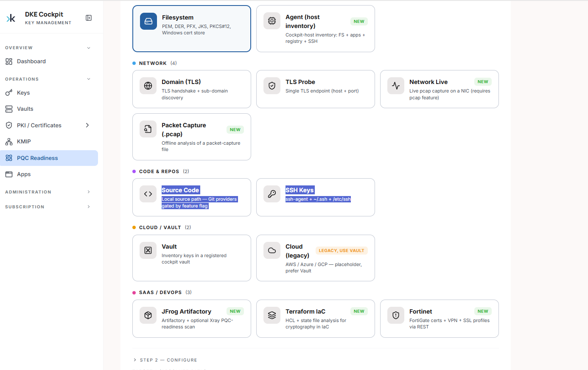Select the Filesystem scan source card
588x370 pixels.
tap(192, 29)
